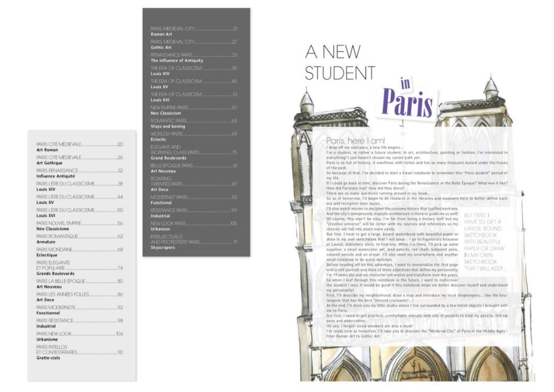Select the "Functional" subtitle
The height and width of the screenshot is (392, 554).
coord(161,203)
